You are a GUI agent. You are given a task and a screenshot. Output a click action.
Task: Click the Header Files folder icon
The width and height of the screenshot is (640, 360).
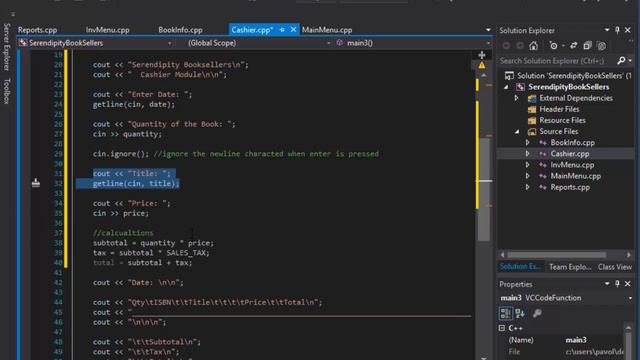(x=532, y=109)
